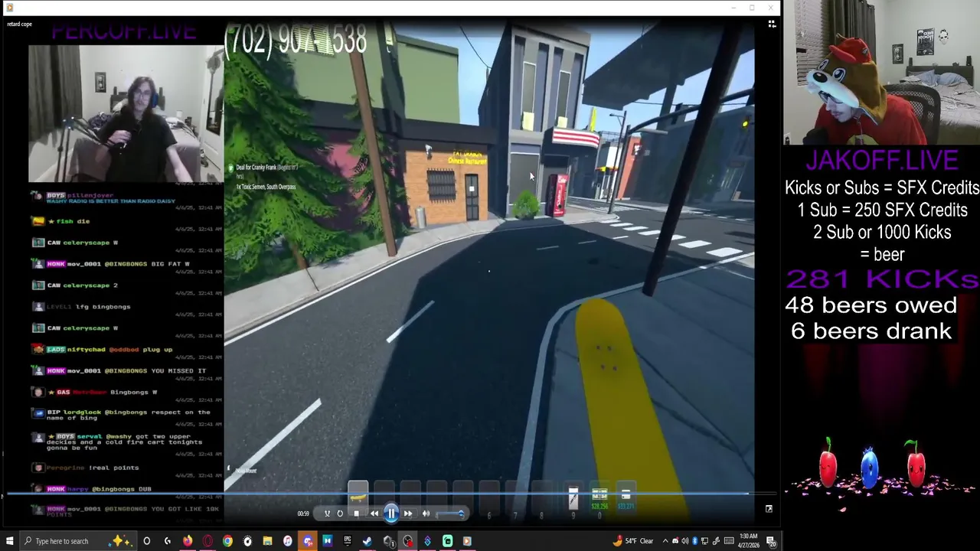980x551 pixels.
Task: Click the elapsed time 00:59 display
Action: tap(303, 514)
